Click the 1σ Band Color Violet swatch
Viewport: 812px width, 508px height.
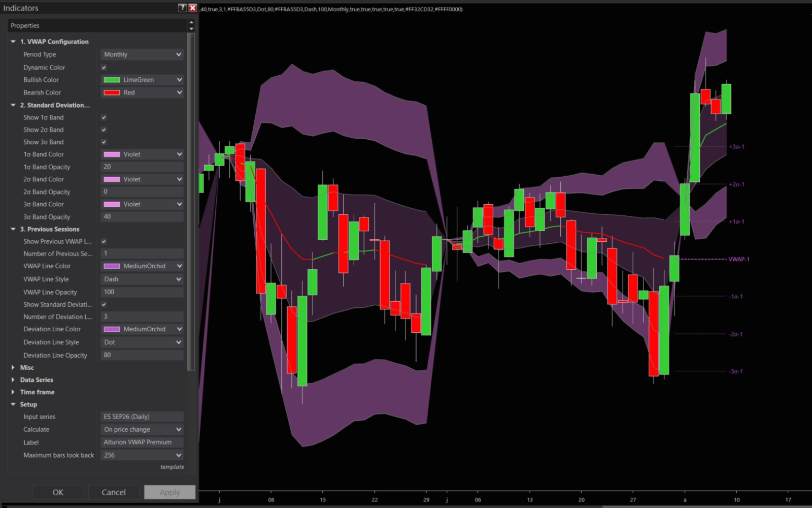coord(112,154)
